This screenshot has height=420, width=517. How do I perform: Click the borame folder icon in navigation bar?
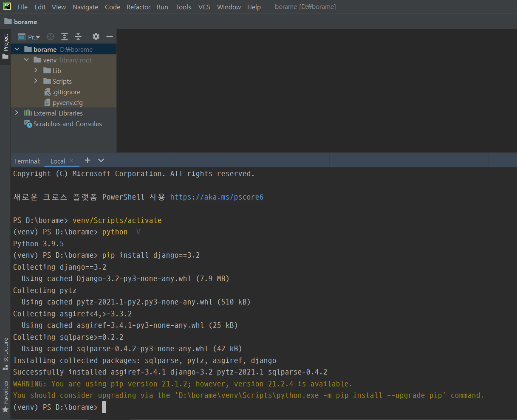[8, 21]
